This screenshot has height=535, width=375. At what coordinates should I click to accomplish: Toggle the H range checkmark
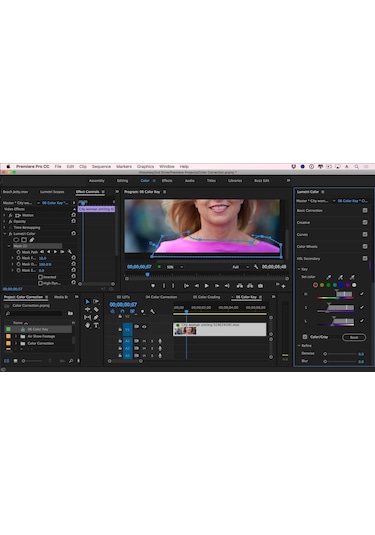[x=362, y=294]
